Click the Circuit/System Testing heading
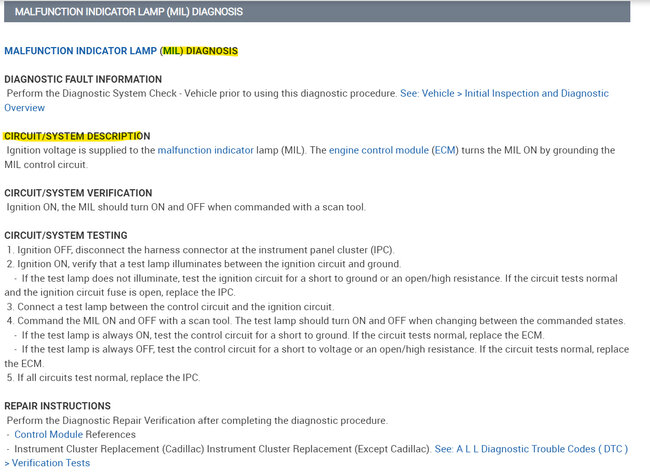650x473 pixels. 66,235
